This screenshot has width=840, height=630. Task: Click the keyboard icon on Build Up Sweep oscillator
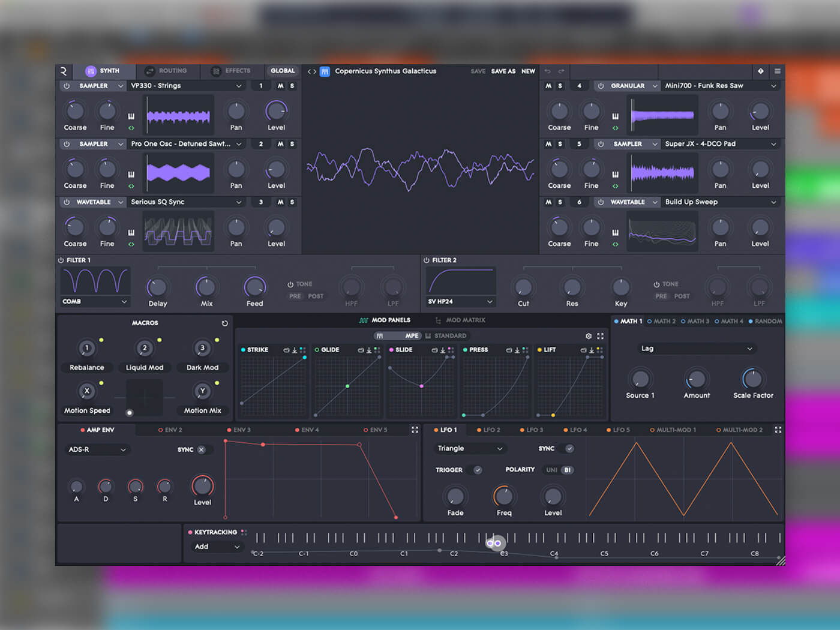[x=615, y=233]
